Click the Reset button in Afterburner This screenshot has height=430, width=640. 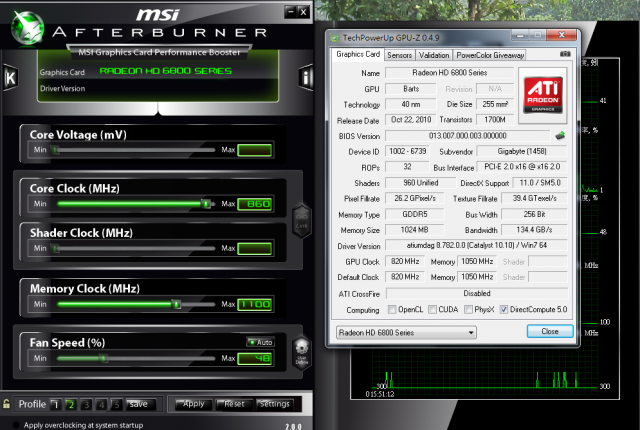[234, 404]
